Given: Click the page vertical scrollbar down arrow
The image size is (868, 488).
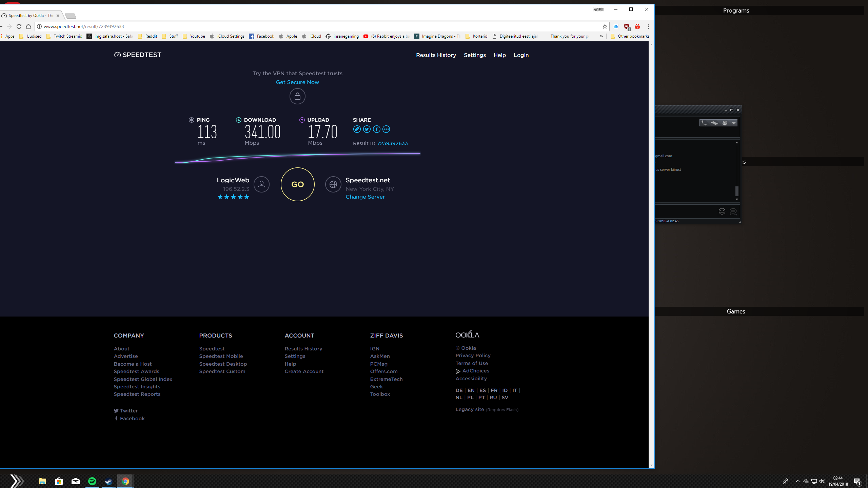Looking at the screenshot, I should 651,466.
